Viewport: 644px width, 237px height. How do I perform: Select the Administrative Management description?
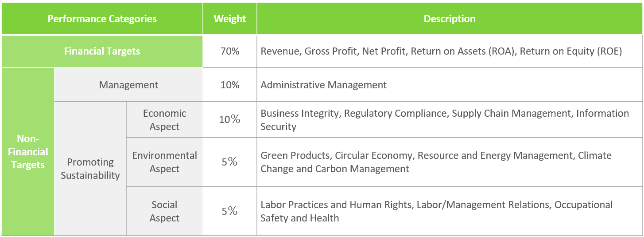click(x=323, y=85)
